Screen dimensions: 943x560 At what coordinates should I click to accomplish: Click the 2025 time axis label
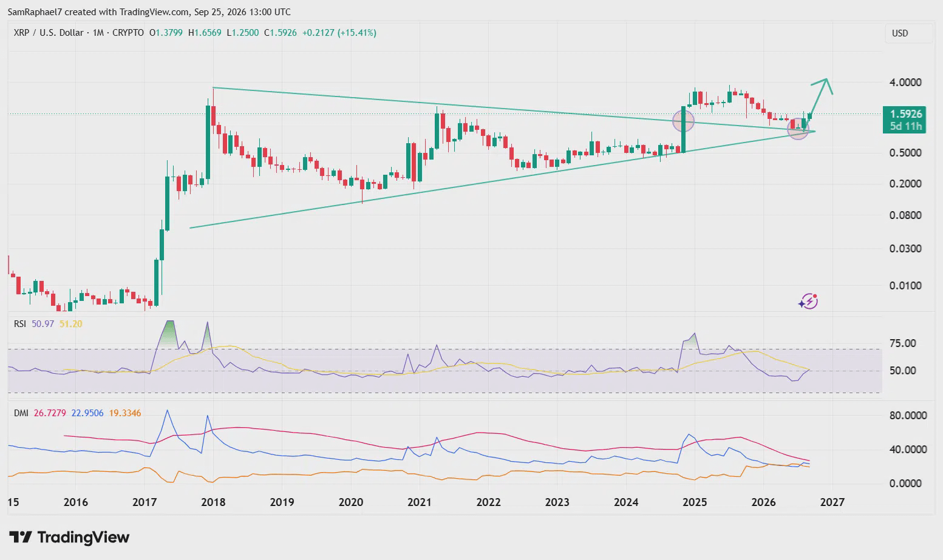tap(695, 502)
